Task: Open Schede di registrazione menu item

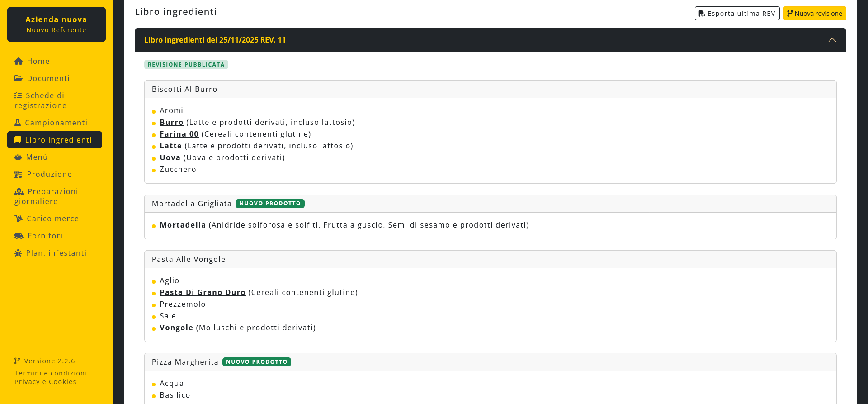Action: pyautogui.click(x=41, y=100)
